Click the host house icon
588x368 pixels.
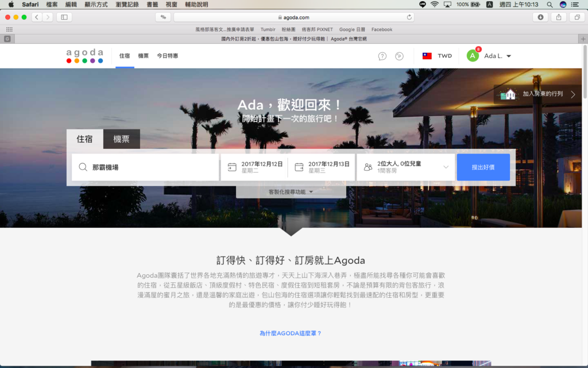[x=508, y=94]
